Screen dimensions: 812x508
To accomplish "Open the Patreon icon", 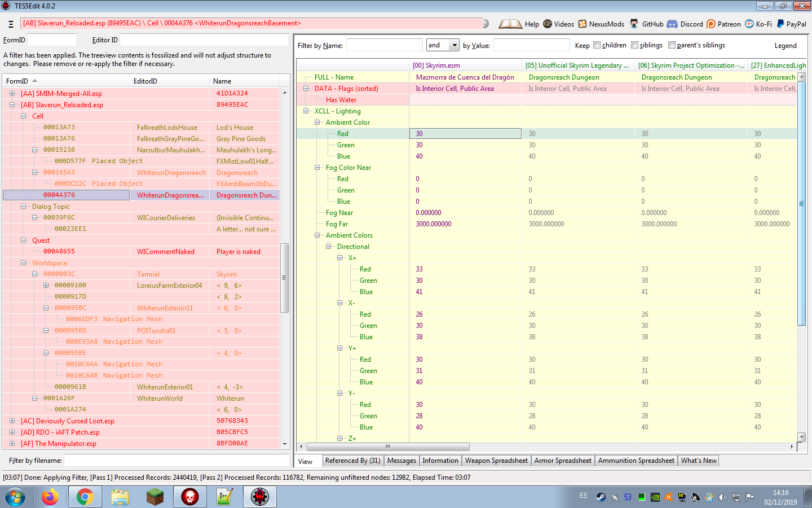I will point(711,24).
